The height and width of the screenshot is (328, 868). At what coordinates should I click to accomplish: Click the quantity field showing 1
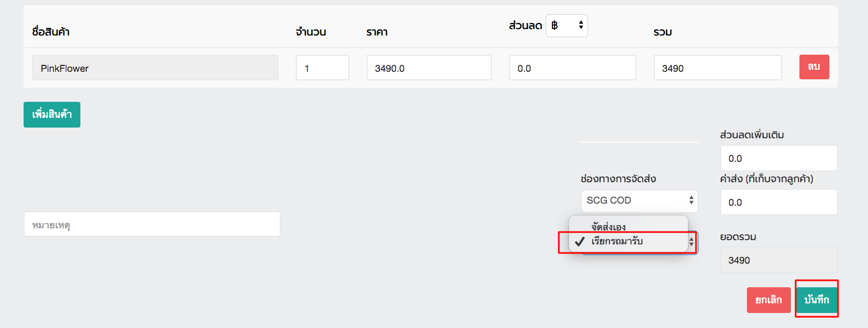point(322,68)
